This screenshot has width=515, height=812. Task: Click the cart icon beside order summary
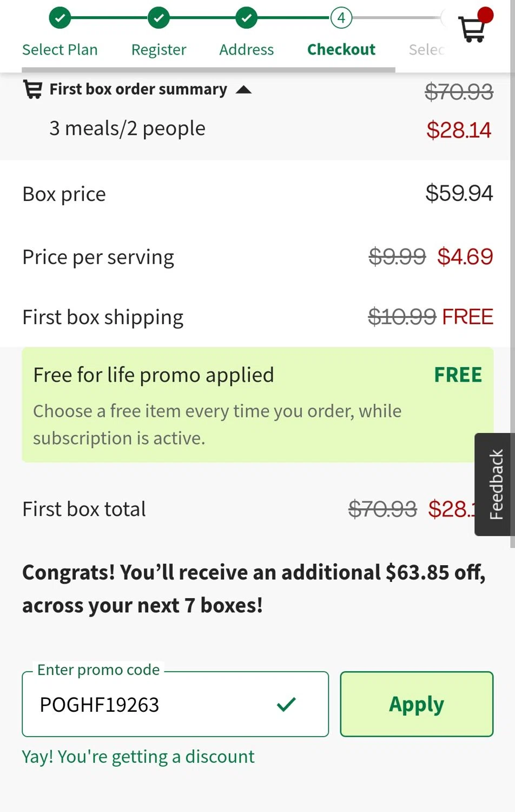(32, 89)
